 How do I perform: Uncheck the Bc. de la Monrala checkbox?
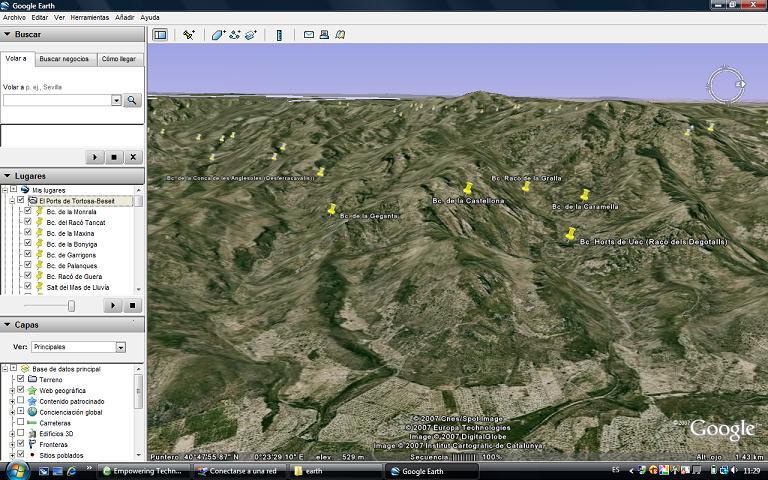(x=28, y=211)
